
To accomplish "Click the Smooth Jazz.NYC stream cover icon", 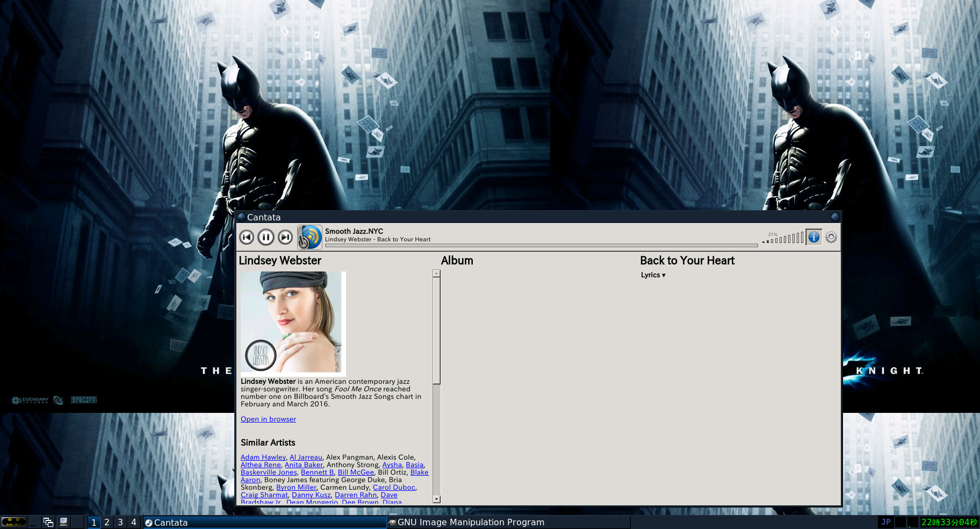I will 310,237.
